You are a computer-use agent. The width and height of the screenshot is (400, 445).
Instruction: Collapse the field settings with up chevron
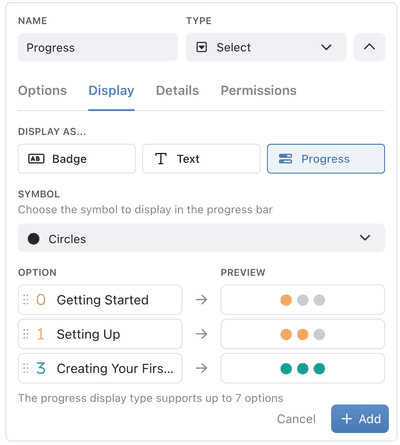(369, 47)
